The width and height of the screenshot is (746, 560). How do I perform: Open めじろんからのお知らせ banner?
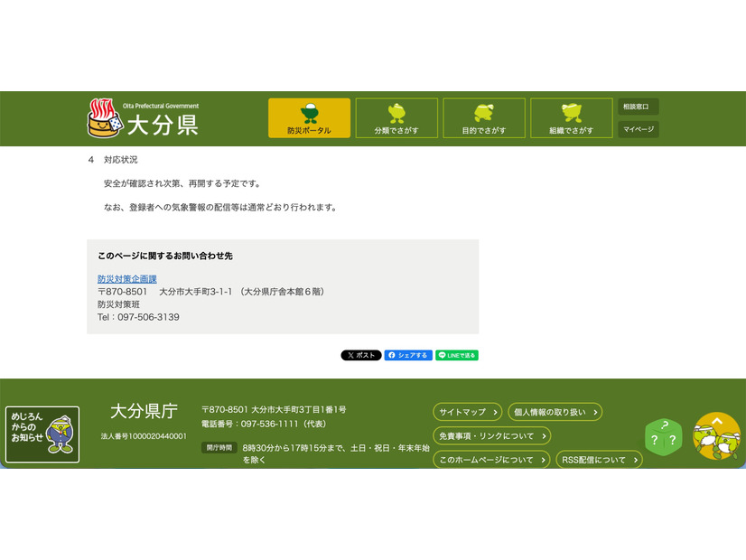point(42,434)
